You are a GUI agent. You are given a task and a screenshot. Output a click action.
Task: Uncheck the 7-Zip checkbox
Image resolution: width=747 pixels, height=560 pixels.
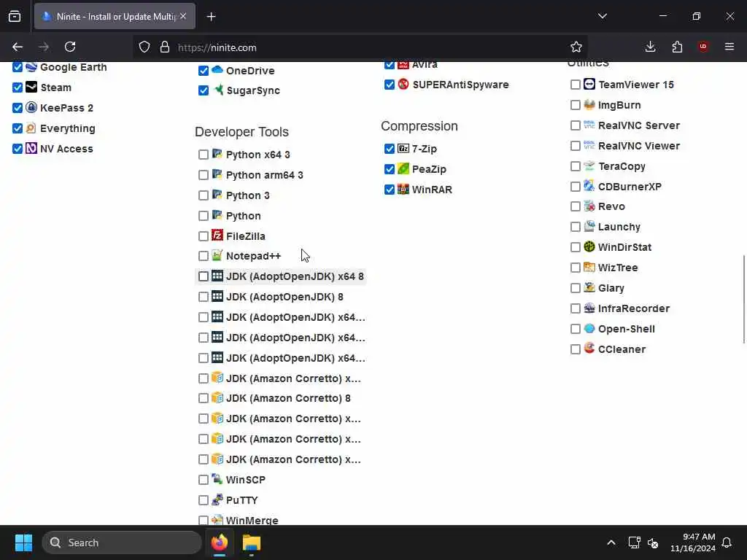tap(390, 149)
